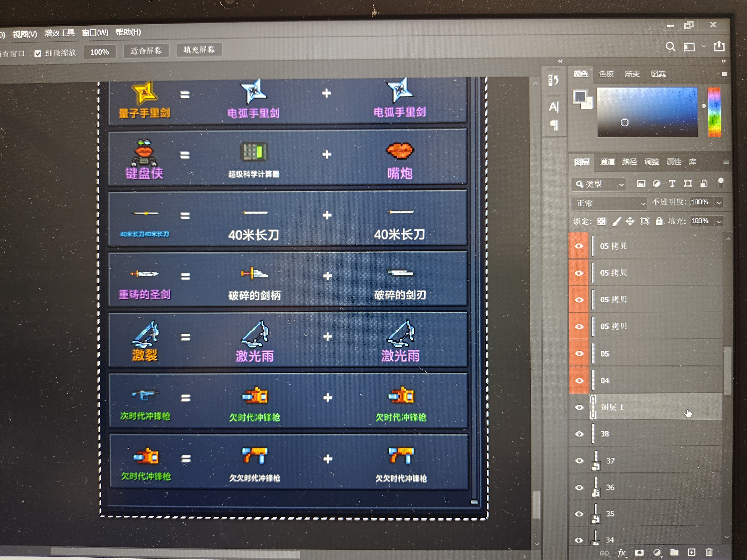Open the Character panel icon
Screen dimensions: 747x560
pyautogui.click(x=554, y=107)
